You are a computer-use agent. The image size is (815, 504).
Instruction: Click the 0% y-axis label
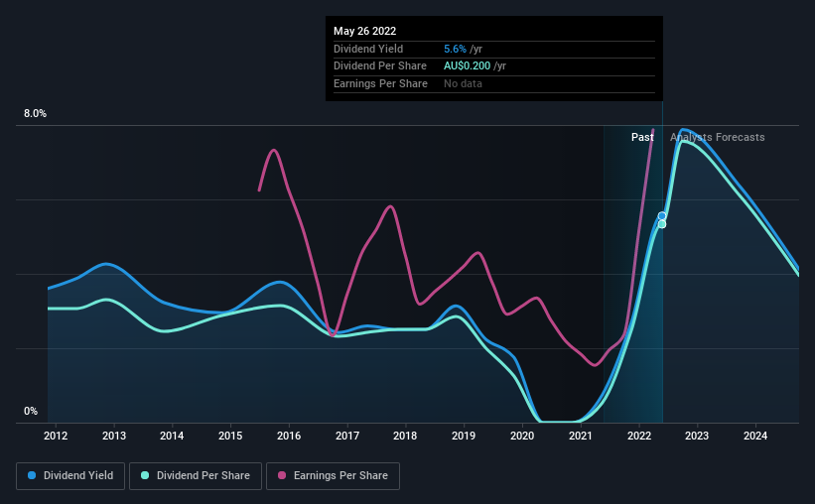click(x=31, y=411)
